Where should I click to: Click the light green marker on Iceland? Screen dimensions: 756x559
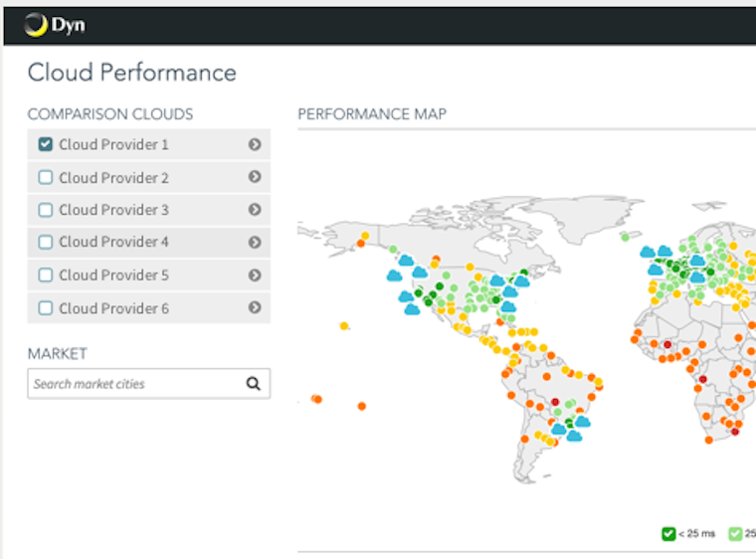pos(624,237)
